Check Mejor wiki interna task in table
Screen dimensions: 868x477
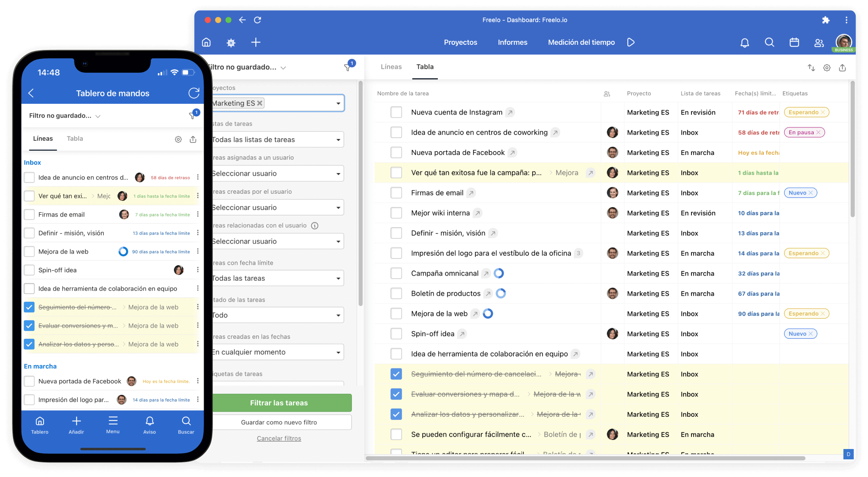(396, 213)
